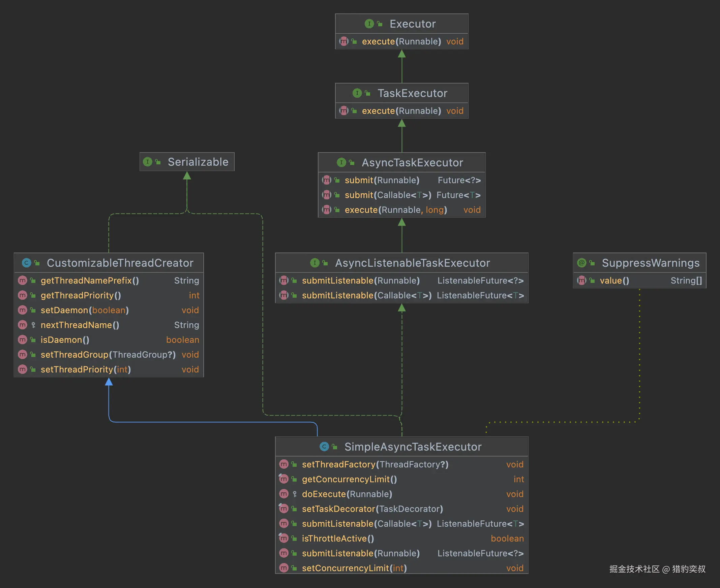Select the setConcurrencyLimit(int) method row
Viewport: 720px width, 588px height.
(354, 568)
